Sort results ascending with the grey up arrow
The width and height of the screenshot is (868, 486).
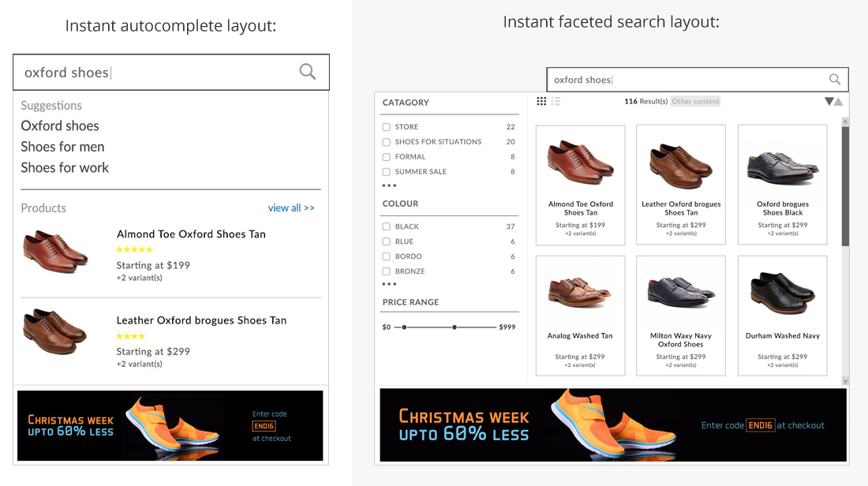[x=838, y=102]
